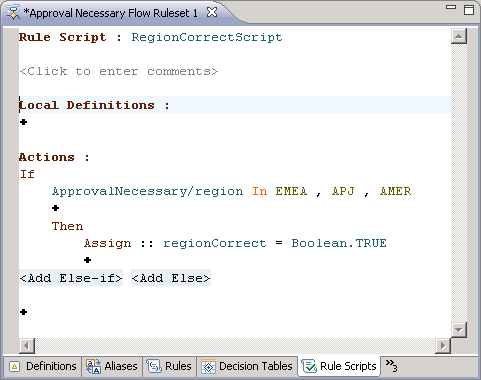Click the Boolean.TRUE value expression
Image resolution: width=481 pixels, height=380 pixels.
click(339, 243)
